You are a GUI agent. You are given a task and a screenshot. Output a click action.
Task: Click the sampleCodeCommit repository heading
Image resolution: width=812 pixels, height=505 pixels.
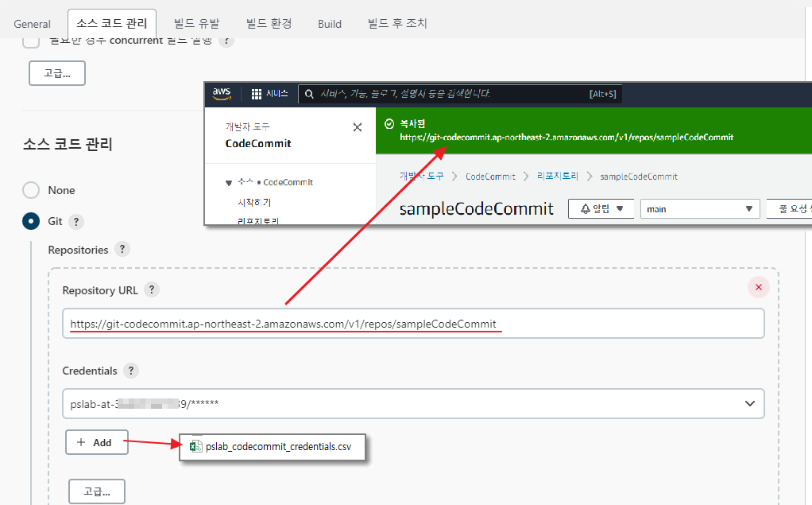click(x=477, y=209)
